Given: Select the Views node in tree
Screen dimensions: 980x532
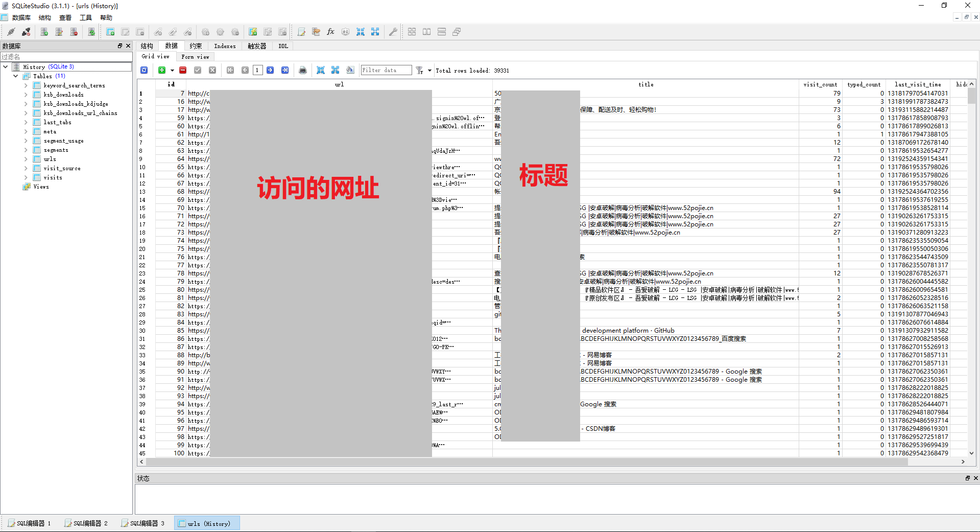Looking at the screenshot, I should [x=41, y=187].
